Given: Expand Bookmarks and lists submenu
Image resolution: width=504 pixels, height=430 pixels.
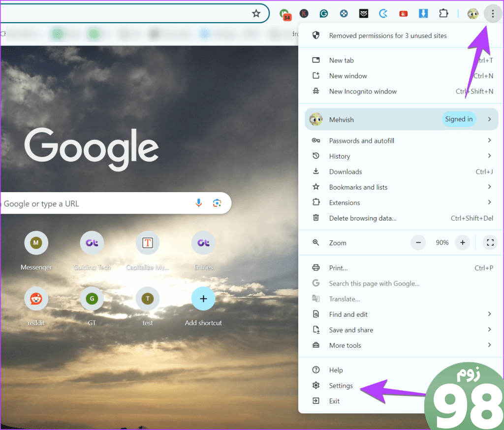Looking at the screenshot, I should pos(401,187).
